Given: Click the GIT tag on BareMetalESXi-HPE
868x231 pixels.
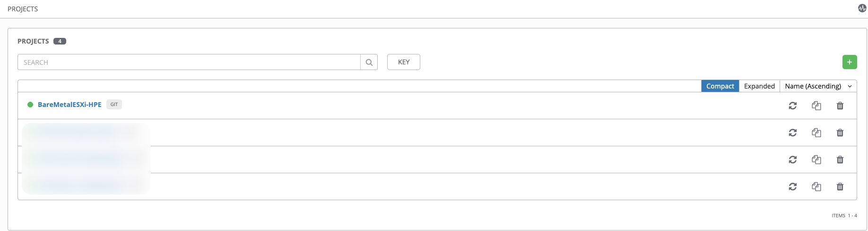Looking at the screenshot, I should (114, 105).
